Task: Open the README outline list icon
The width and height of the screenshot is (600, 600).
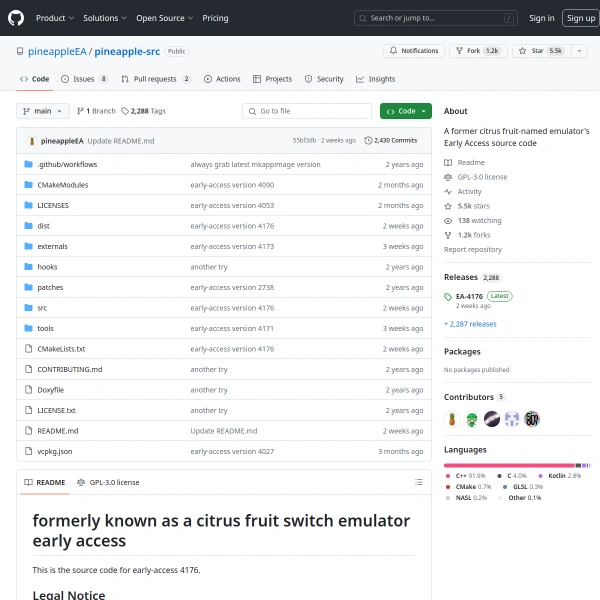Action: (419, 482)
